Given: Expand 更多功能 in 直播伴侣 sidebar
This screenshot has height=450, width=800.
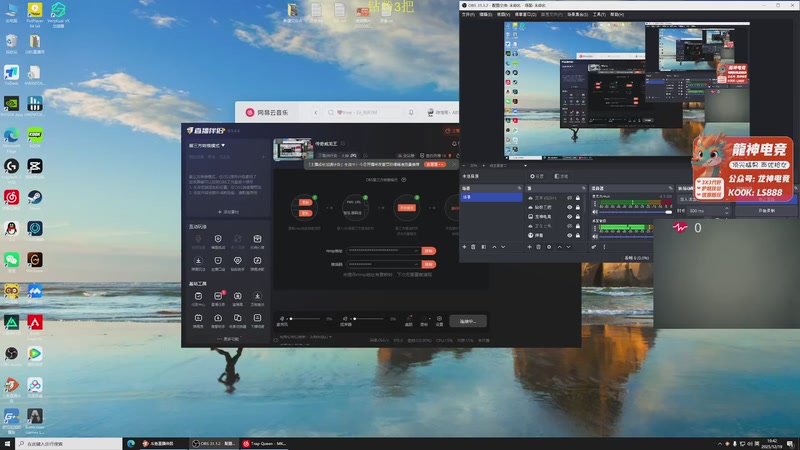Looking at the screenshot, I should [x=228, y=339].
